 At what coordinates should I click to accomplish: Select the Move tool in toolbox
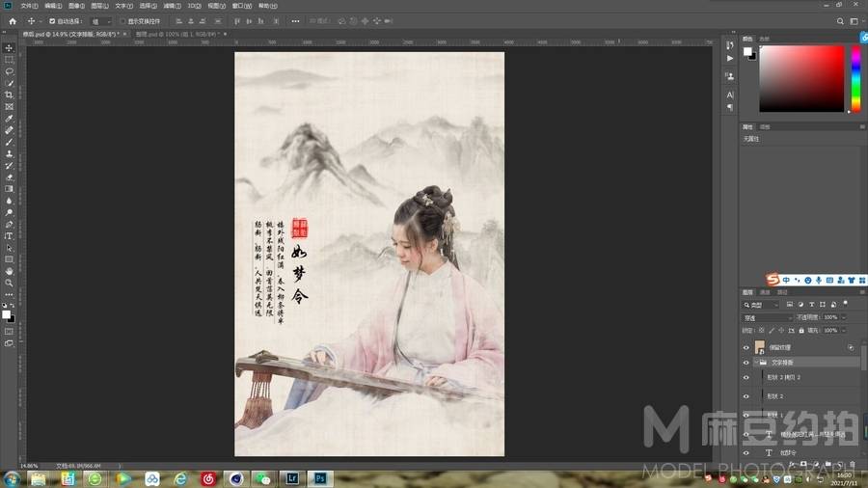(9, 47)
